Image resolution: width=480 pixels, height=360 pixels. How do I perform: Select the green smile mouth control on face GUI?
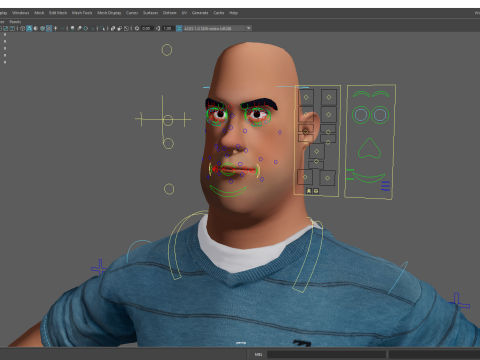(x=369, y=177)
